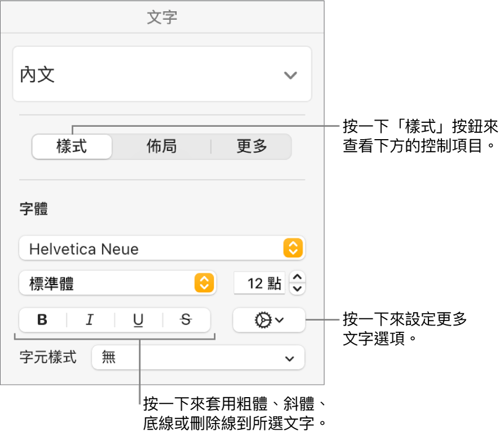Toggle strikethrough with the S button
Viewport: 504px width, 436px height.
[x=186, y=320]
